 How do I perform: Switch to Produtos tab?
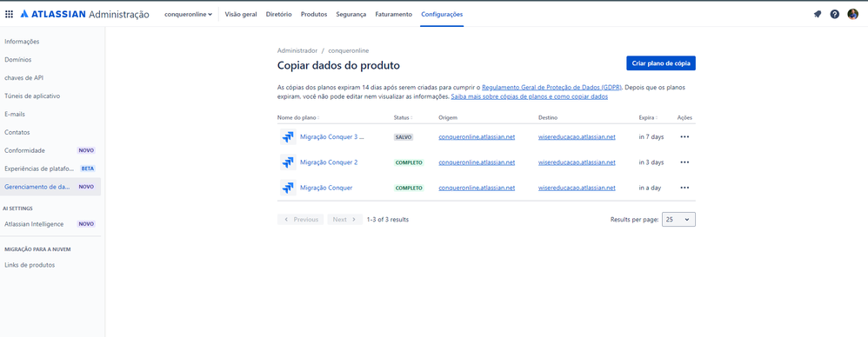pos(314,15)
